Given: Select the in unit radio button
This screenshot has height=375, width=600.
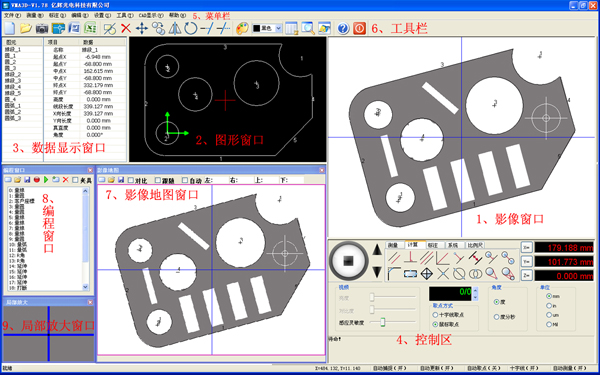Looking at the screenshot, I should [549, 306].
